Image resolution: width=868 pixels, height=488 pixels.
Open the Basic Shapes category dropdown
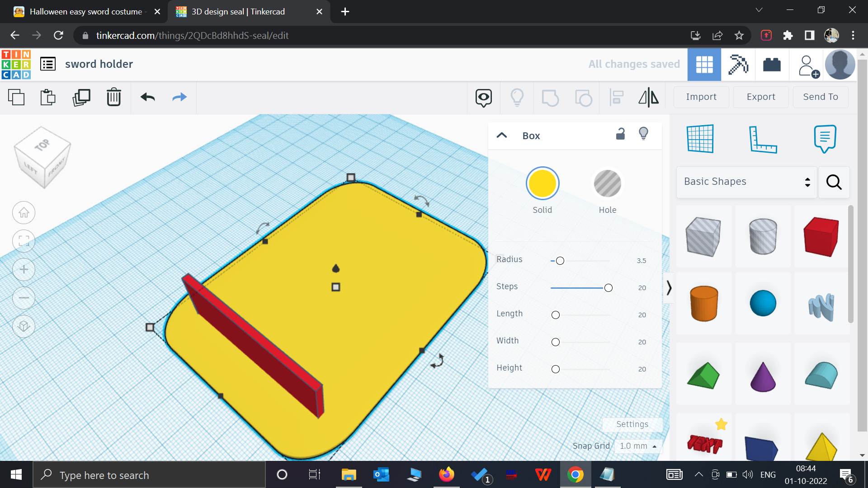click(746, 182)
